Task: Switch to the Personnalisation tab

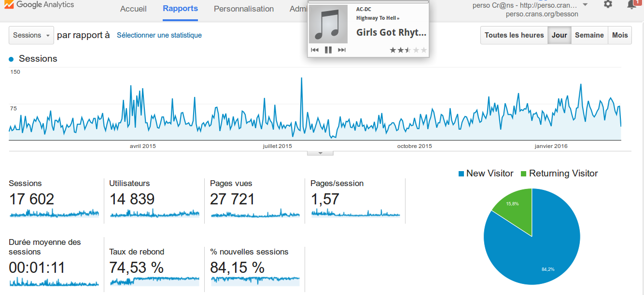Action: (244, 9)
